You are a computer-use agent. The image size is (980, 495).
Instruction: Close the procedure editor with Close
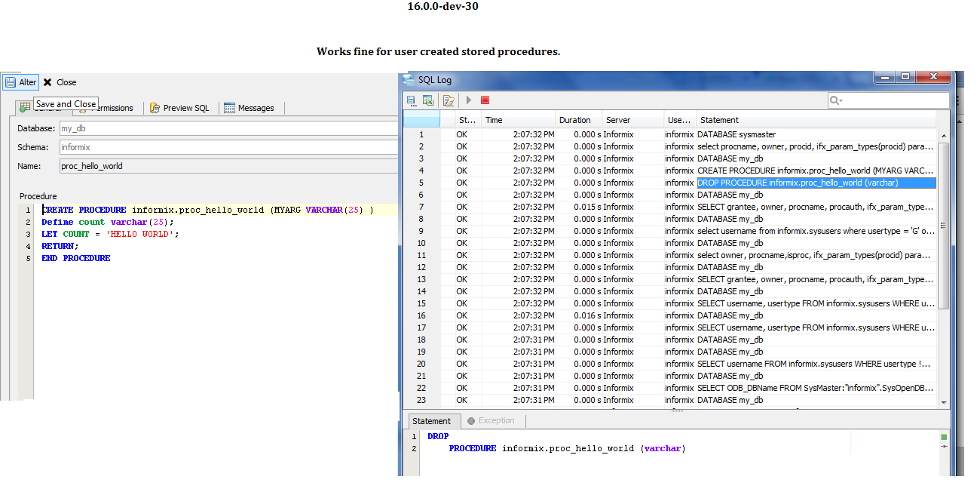(x=60, y=82)
